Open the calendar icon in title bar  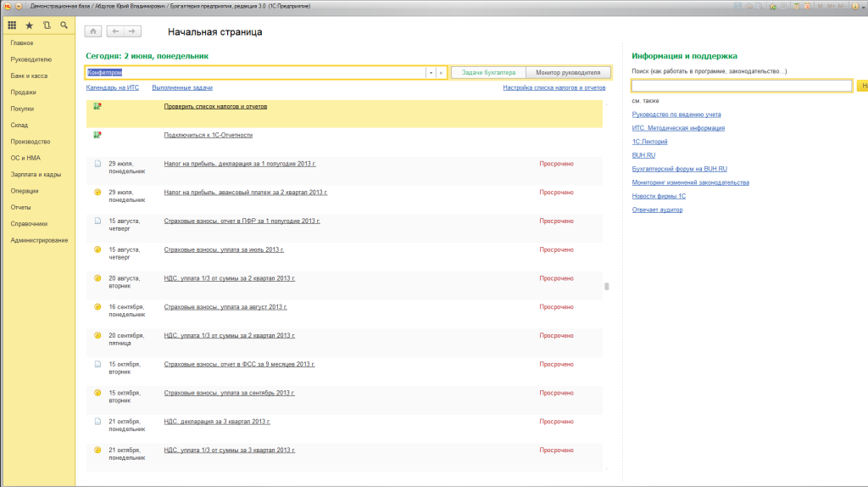tap(807, 6)
